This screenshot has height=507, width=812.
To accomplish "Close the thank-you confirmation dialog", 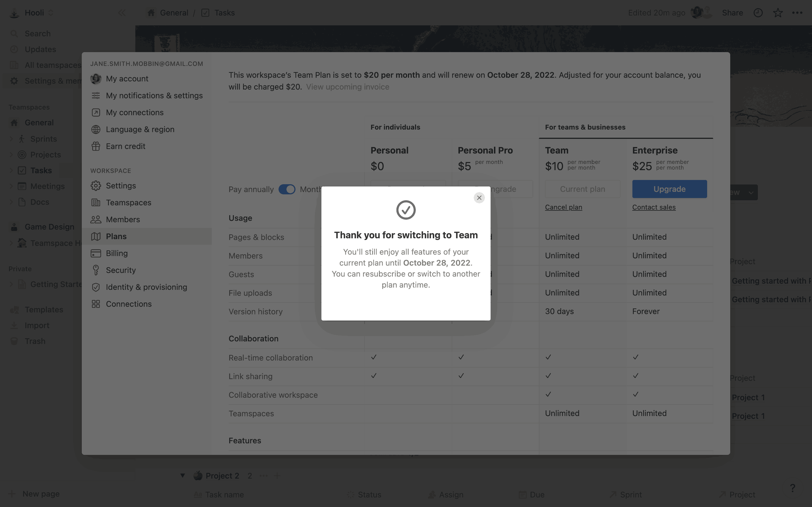I will coord(479,198).
